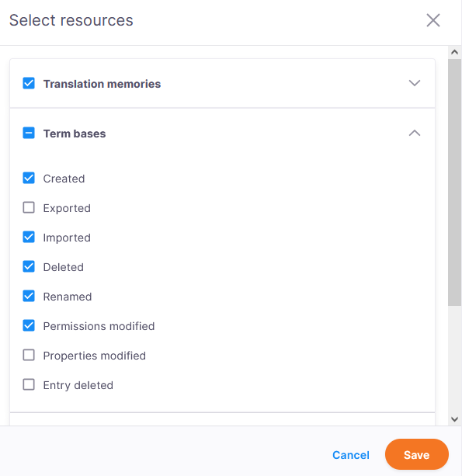Toggle the Term bases partial checkbox
Viewport: 462px width, 476px height.
coord(29,133)
